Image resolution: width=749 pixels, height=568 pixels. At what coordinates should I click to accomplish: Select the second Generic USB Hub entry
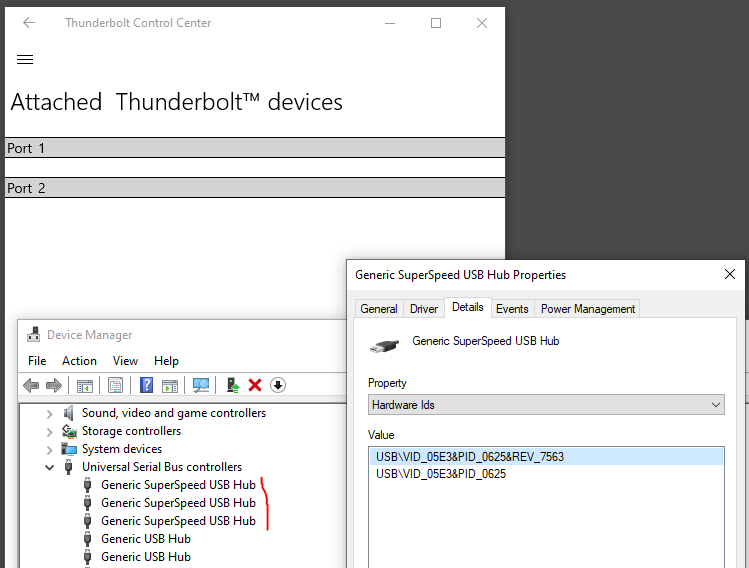coord(146,557)
